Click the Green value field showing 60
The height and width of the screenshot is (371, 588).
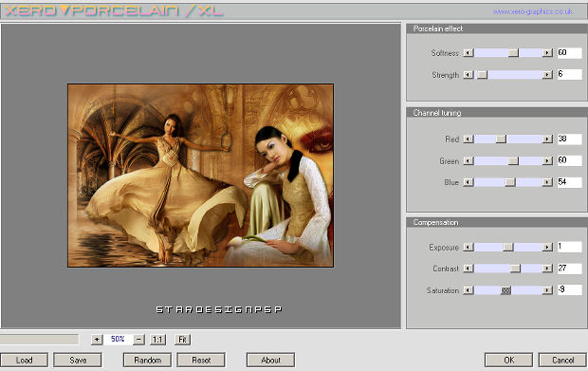click(569, 160)
